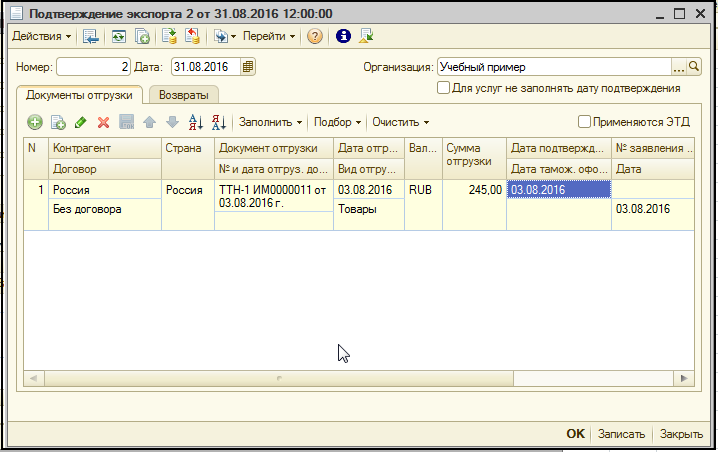Sort table rows in ascending order

pyautogui.click(x=195, y=122)
